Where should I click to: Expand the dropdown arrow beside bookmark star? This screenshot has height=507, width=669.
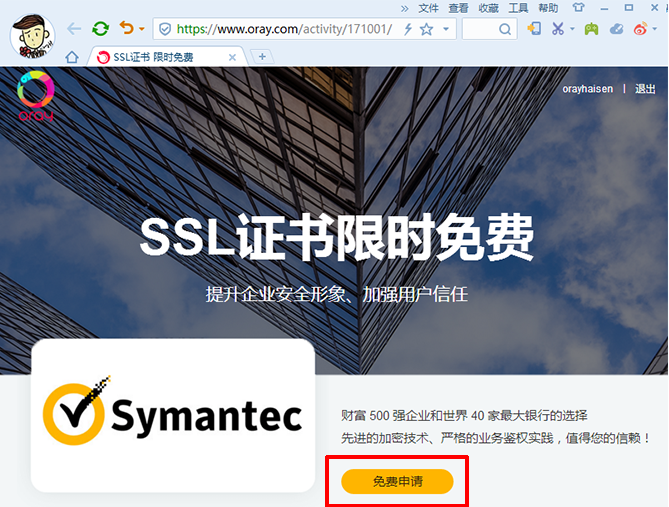[x=444, y=30]
